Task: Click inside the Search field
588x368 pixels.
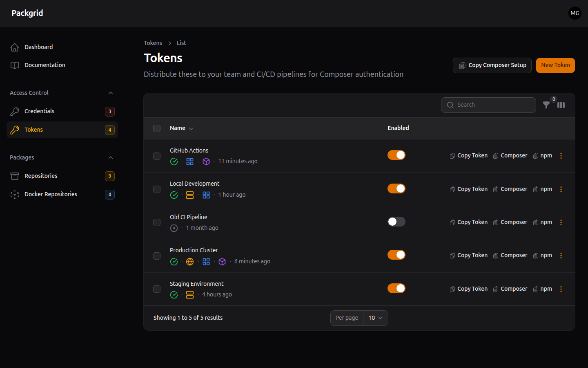Action: click(488, 105)
